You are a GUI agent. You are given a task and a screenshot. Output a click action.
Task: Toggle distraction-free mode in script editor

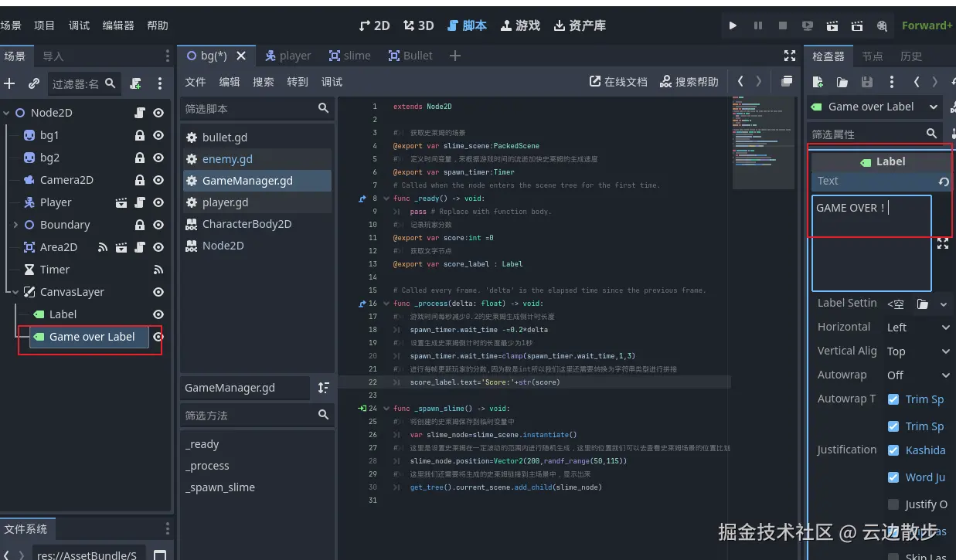(x=790, y=56)
